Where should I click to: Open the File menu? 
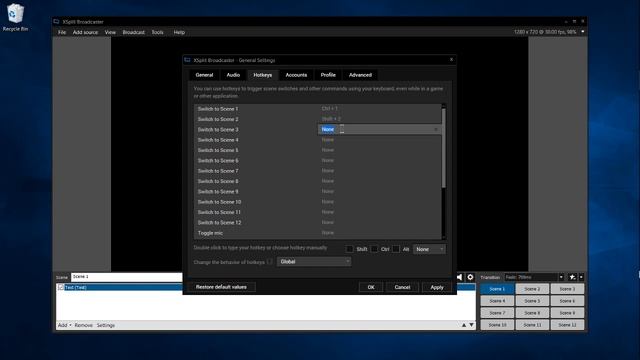point(62,32)
